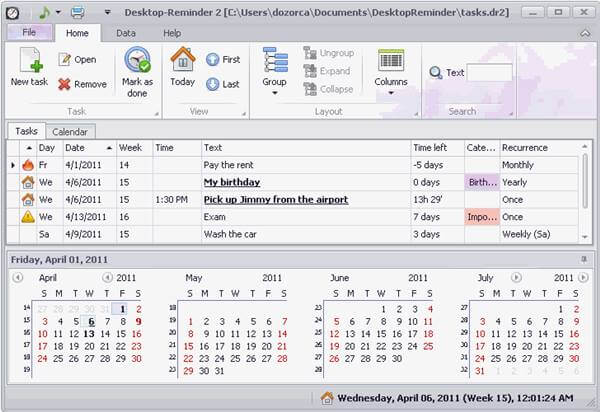
Task: Click the Text column header
Action: pos(306,148)
